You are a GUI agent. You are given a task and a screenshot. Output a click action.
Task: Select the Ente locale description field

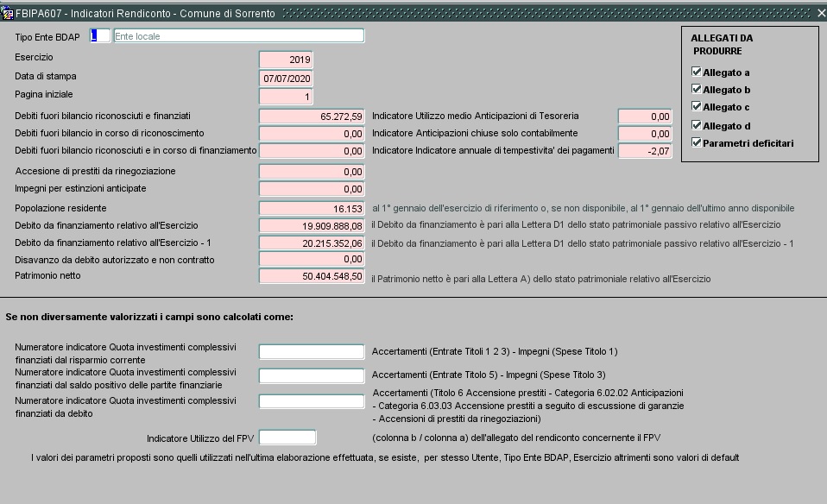click(x=238, y=36)
